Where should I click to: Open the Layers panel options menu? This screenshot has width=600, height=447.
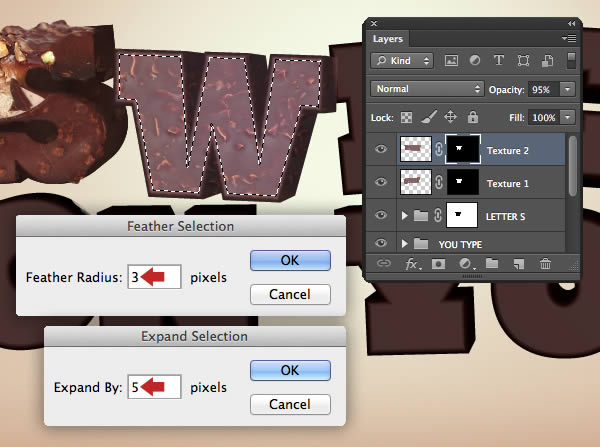tap(569, 38)
